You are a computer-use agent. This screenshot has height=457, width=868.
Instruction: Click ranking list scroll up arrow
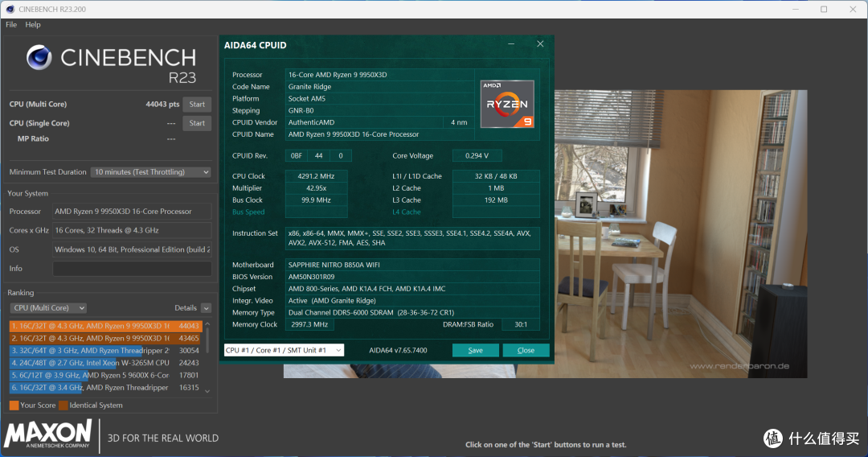point(207,324)
